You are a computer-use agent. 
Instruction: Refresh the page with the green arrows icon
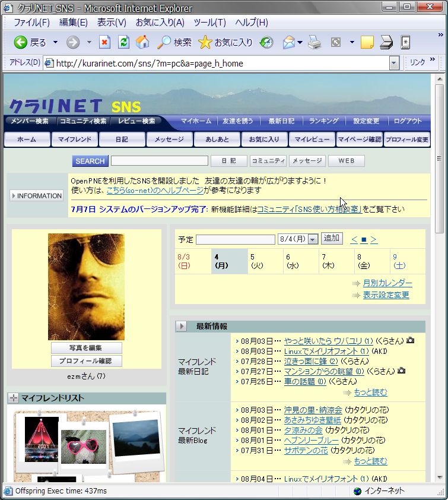pos(123,42)
